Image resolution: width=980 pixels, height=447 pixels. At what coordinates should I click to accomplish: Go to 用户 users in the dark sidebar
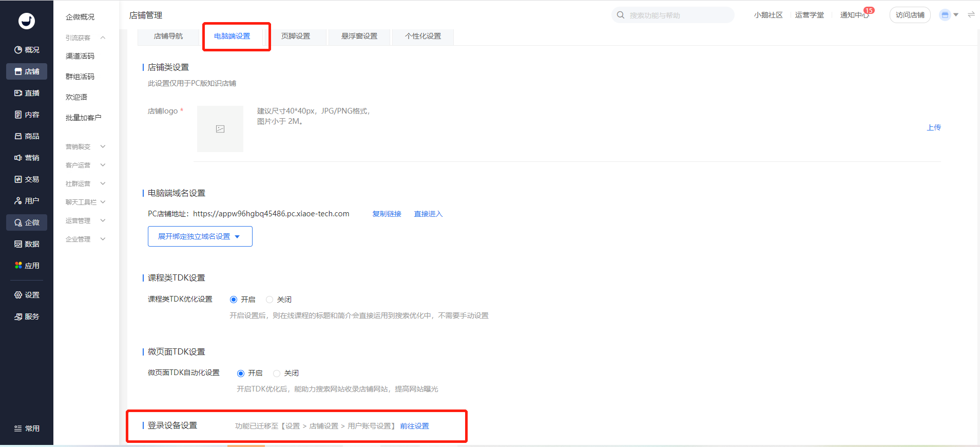27,201
